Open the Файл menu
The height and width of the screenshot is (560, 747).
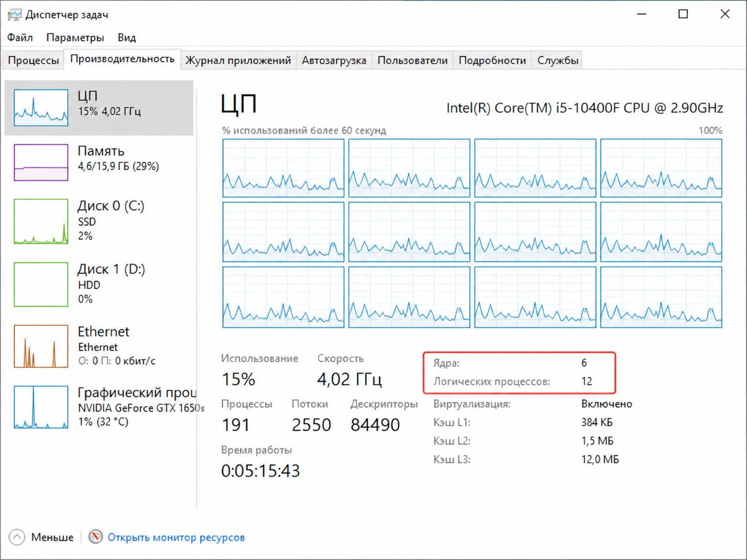click(x=20, y=38)
